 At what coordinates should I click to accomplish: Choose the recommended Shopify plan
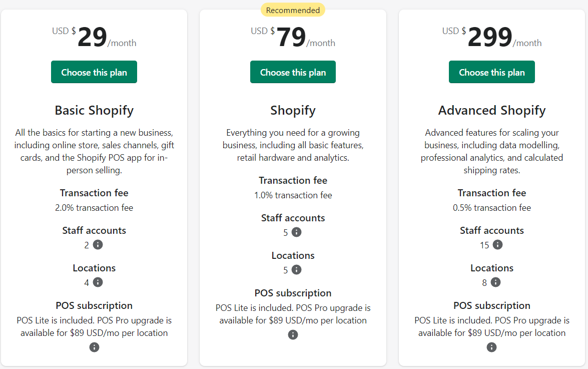[x=293, y=72]
